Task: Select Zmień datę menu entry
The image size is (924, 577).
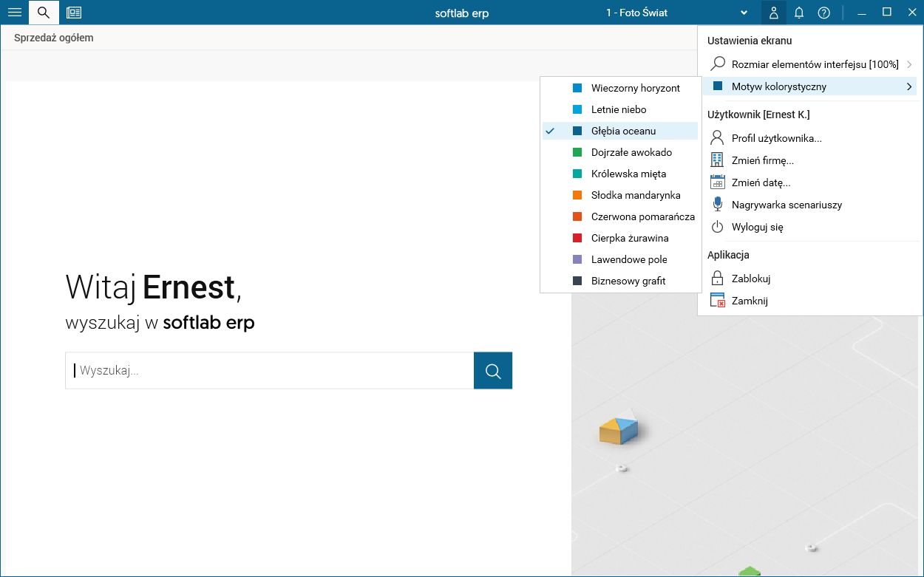Action: [810, 182]
